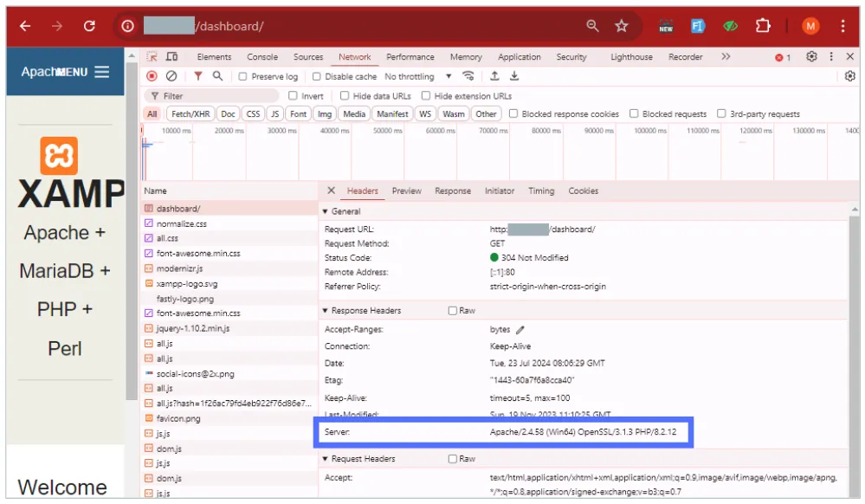Export requests with the HAR download icon

pyautogui.click(x=514, y=76)
